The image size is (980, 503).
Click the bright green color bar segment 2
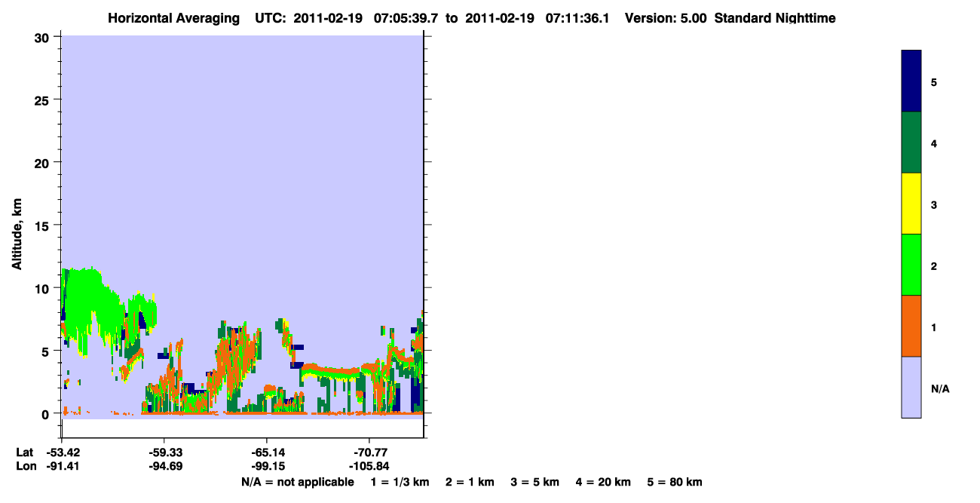pyautogui.click(x=911, y=265)
